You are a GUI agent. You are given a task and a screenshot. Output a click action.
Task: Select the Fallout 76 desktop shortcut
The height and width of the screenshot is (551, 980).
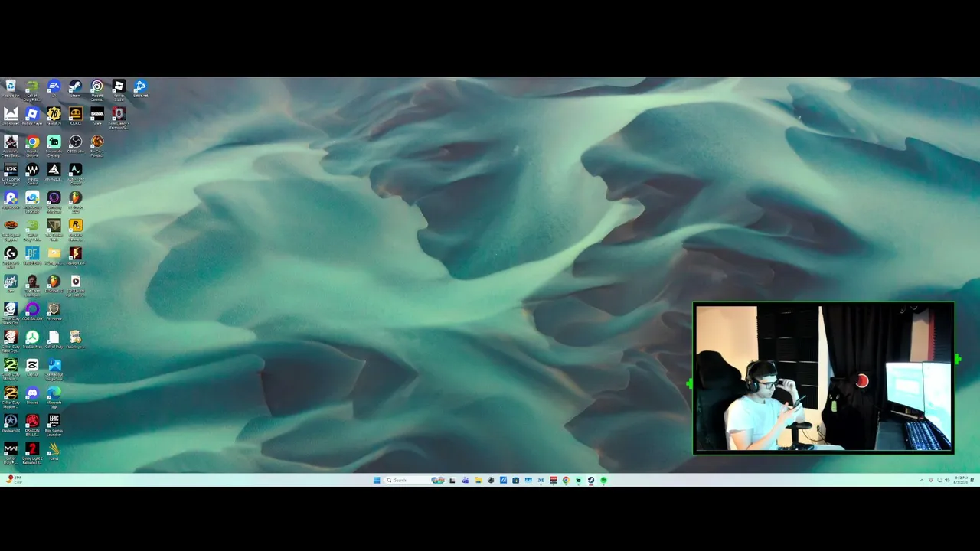(54, 117)
